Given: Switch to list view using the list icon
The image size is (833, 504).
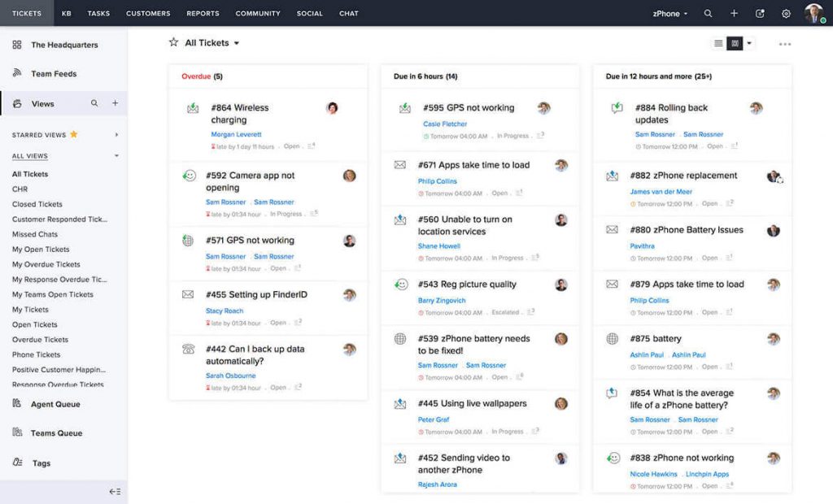Looking at the screenshot, I should 717,44.
